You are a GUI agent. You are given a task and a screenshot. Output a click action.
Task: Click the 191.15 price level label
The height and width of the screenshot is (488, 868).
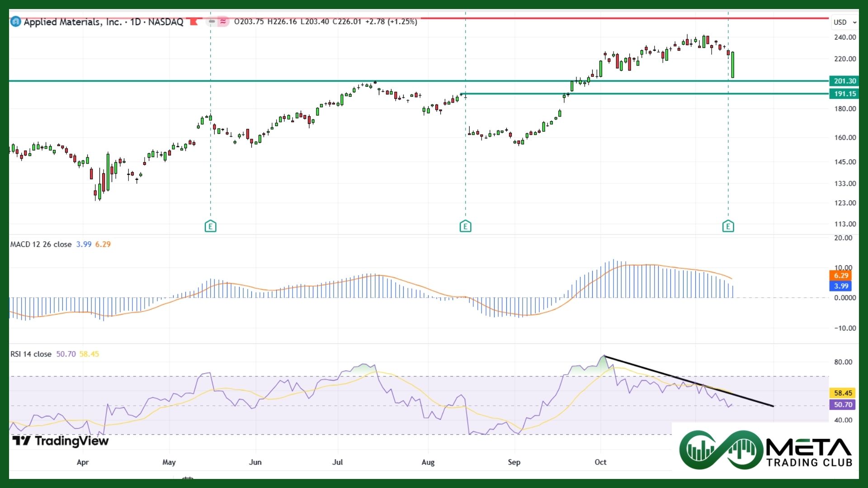coord(844,94)
